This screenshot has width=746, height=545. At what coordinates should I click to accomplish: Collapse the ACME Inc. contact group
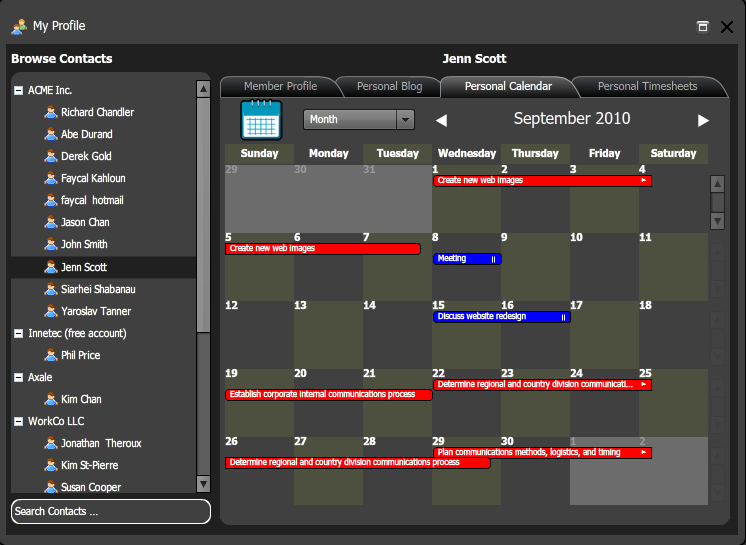pyautogui.click(x=18, y=90)
